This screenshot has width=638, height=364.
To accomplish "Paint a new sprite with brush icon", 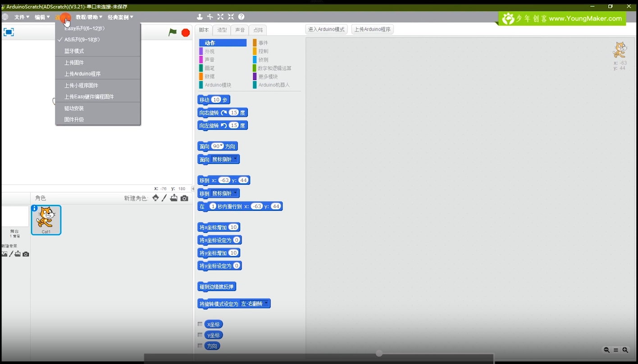I will 164,198.
